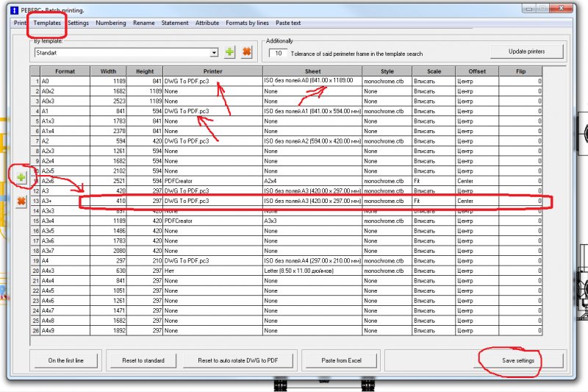Click the tolerance value field showing 10

tap(278, 53)
